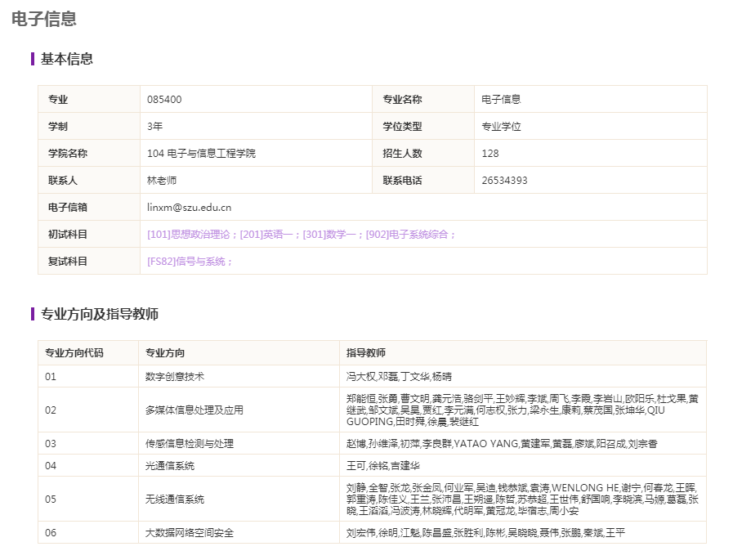Click the degree type value 专业学位
Screen dimensions: 733x560
501,127
